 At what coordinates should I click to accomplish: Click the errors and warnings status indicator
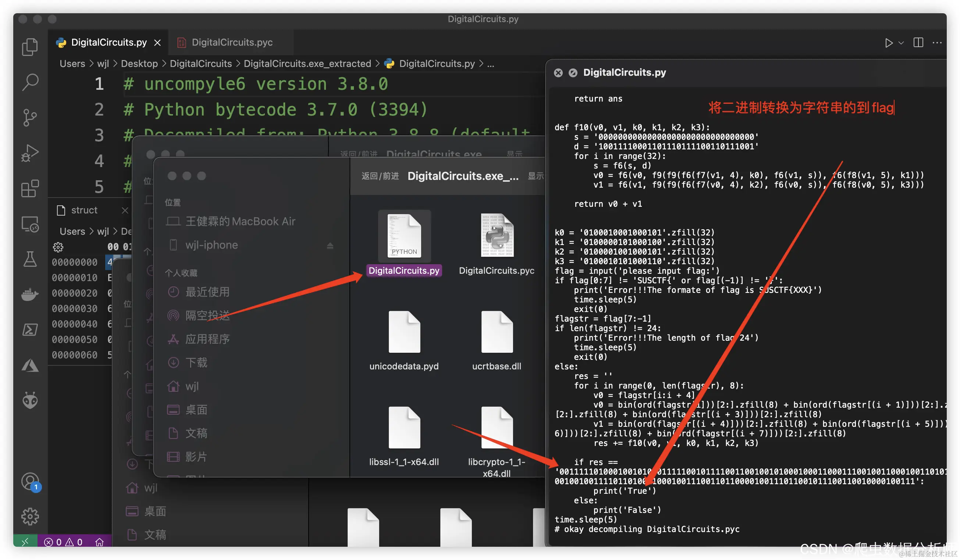[63, 542]
